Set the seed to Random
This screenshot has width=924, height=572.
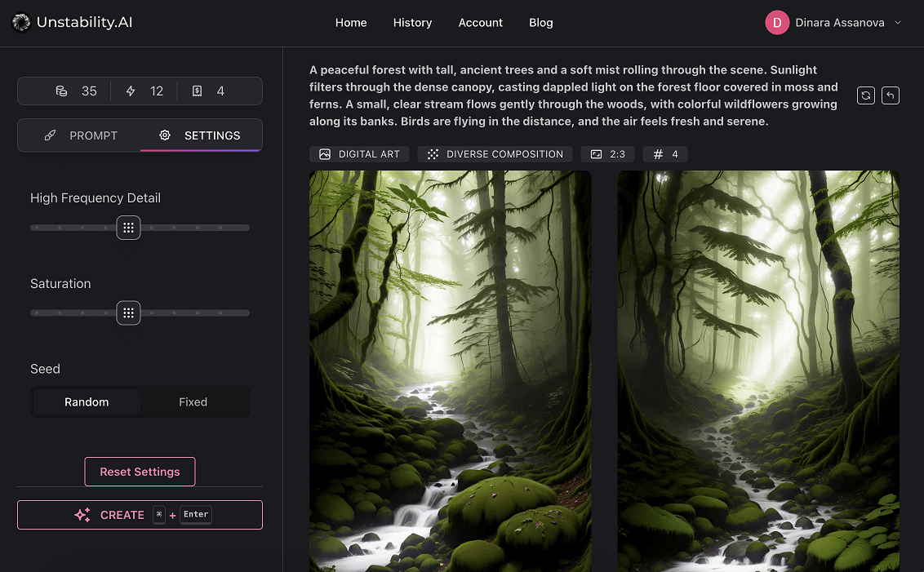pyautogui.click(x=87, y=402)
